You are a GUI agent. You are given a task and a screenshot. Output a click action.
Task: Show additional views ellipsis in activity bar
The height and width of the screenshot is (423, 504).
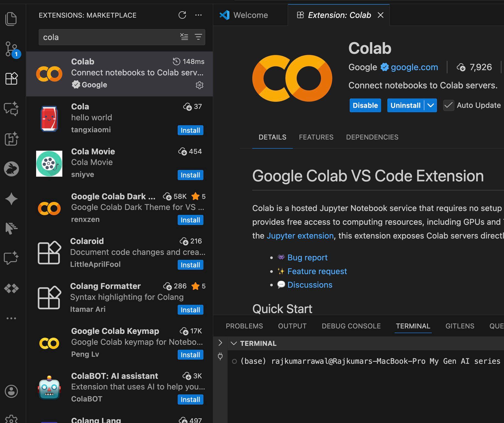click(11, 318)
